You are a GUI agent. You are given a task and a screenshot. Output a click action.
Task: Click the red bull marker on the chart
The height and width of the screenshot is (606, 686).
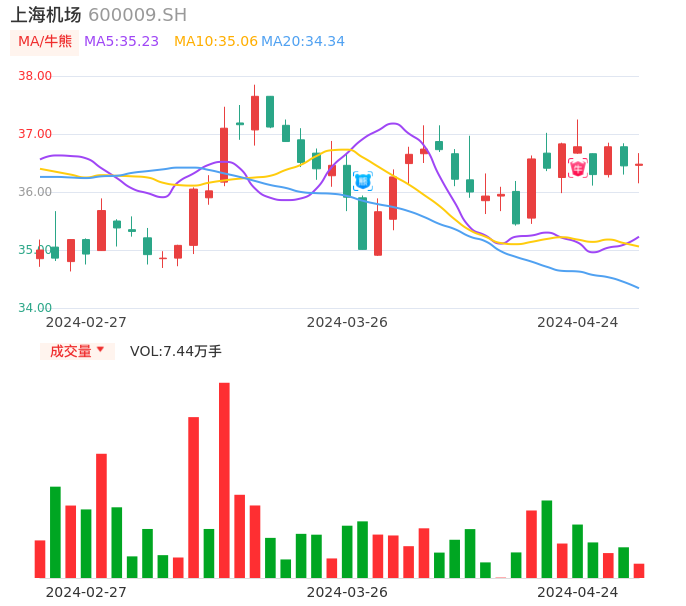pyautogui.click(x=578, y=168)
